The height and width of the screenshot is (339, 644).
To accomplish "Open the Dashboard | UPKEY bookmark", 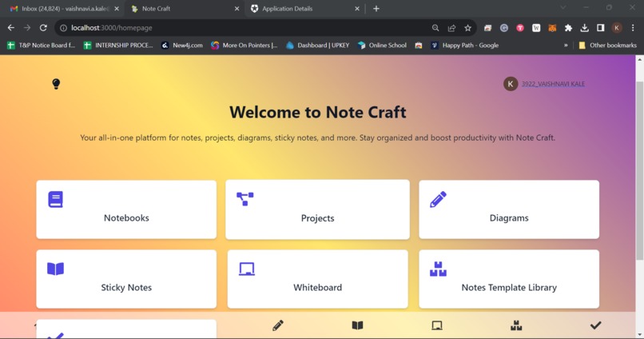I will 318,46.
